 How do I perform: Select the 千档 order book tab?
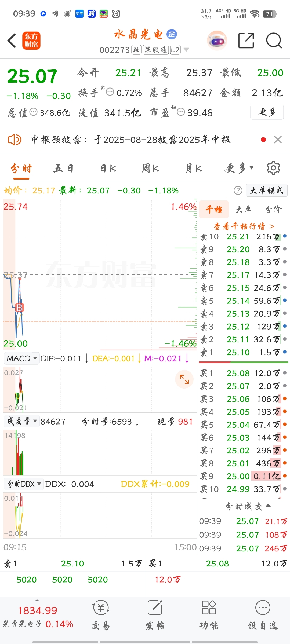click(x=214, y=209)
